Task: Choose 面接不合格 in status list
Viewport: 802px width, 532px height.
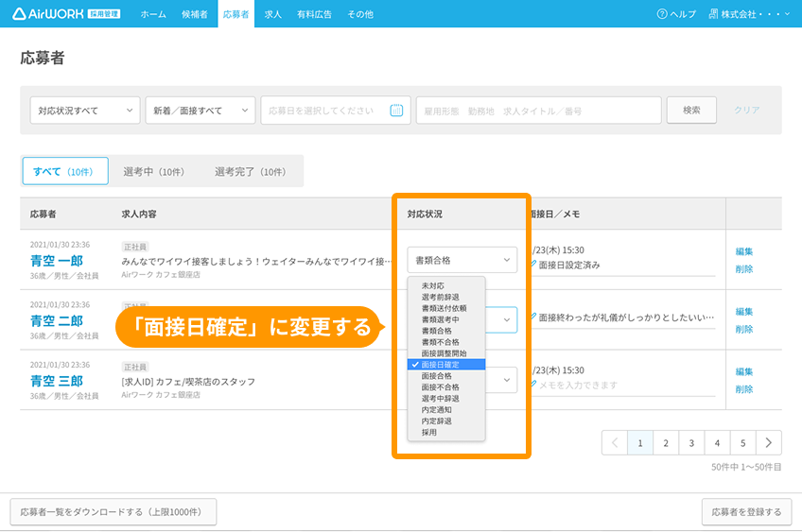Action: [x=446, y=386]
